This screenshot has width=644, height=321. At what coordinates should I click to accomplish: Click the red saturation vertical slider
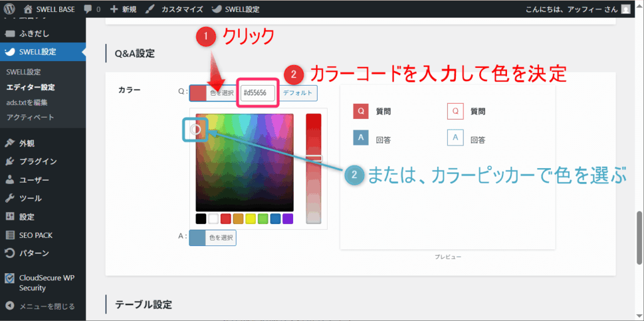(x=313, y=169)
